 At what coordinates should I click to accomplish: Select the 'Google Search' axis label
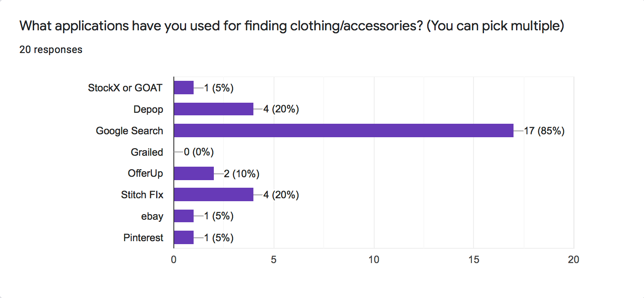click(x=129, y=131)
